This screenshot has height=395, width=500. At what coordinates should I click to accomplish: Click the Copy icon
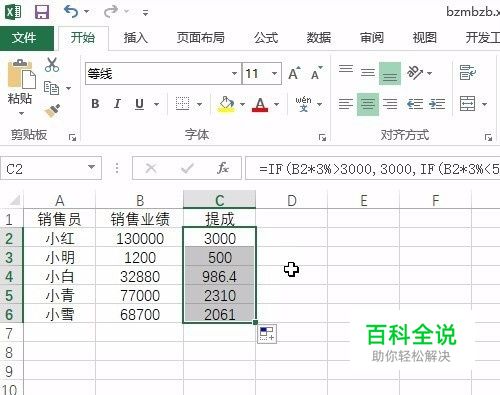click(51, 88)
